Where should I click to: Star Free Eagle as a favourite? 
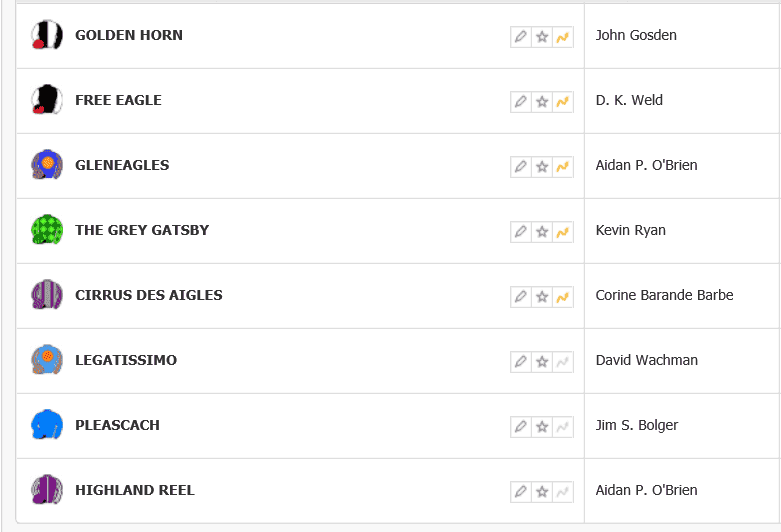542,102
